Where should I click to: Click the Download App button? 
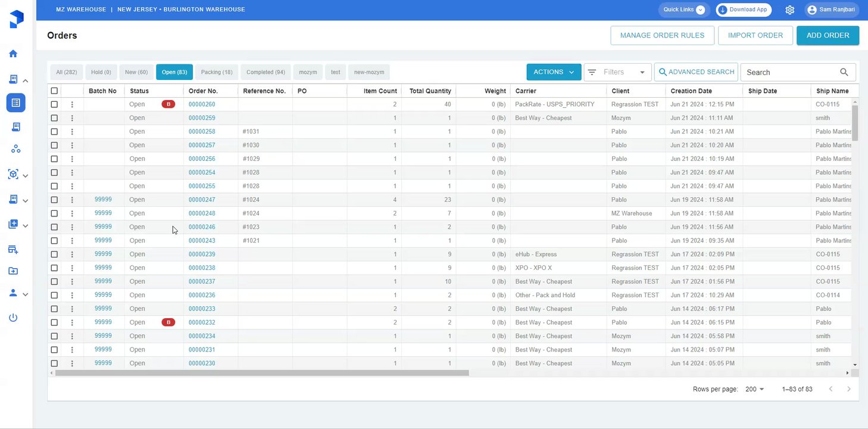point(744,10)
